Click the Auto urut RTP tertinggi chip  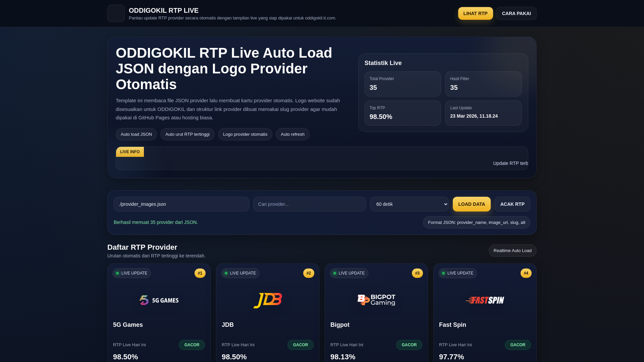(187, 134)
